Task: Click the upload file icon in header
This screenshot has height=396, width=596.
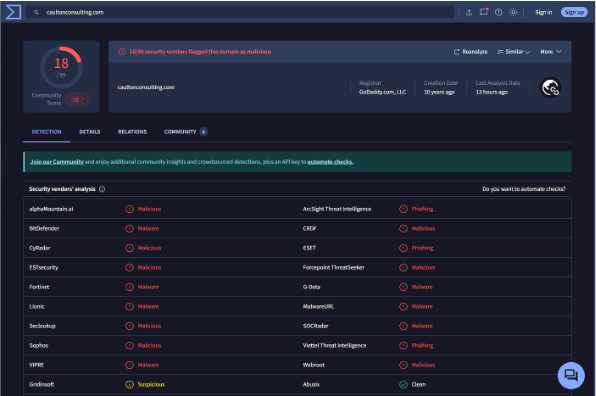Action: pyautogui.click(x=469, y=13)
